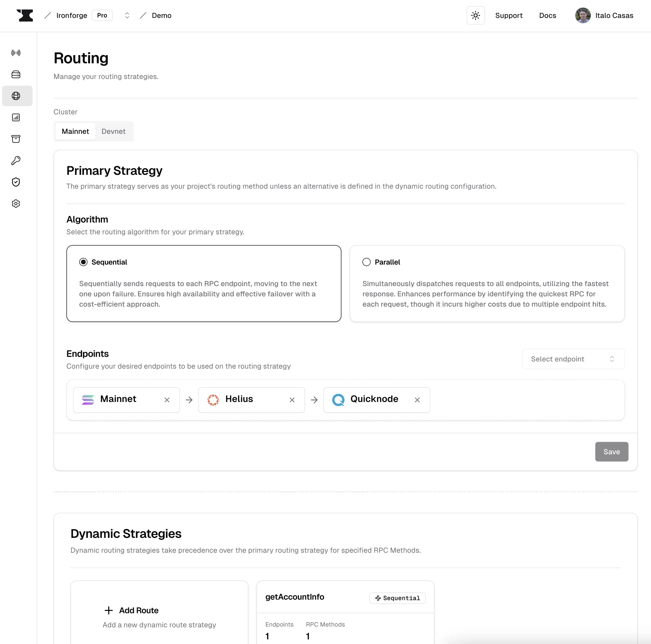Switch to the Mainnet cluster tab

(75, 131)
